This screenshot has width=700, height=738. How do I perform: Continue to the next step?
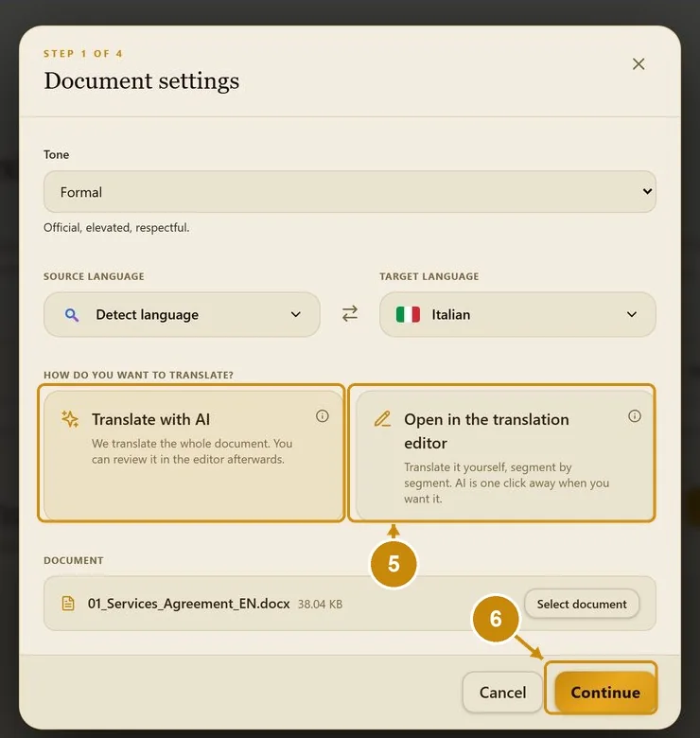coord(605,693)
